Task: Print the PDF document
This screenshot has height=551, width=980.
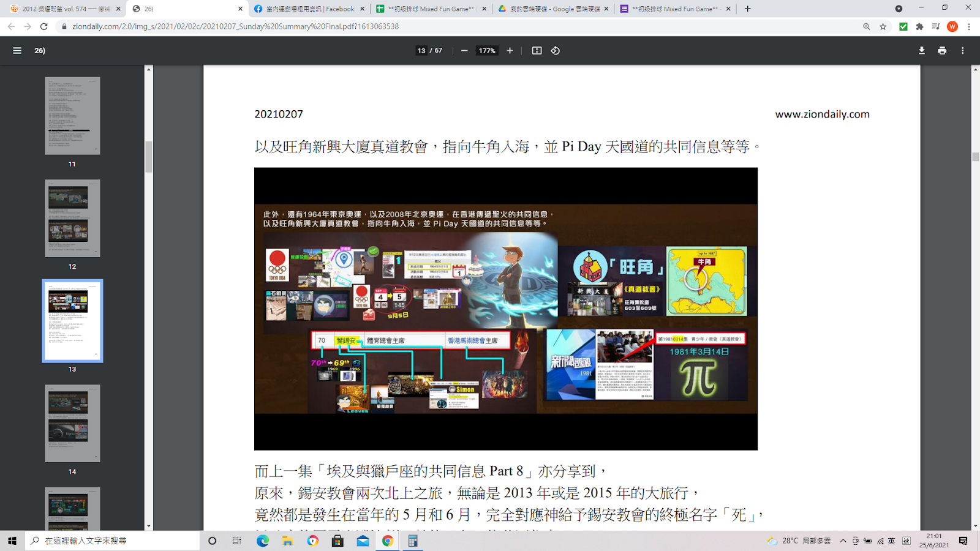Action: (x=942, y=51)
